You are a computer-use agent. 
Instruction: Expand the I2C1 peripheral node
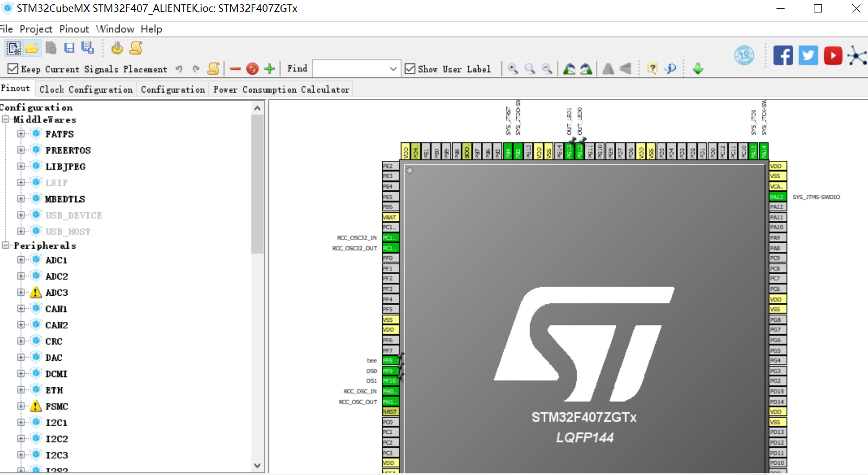click(x=21, y=422)
